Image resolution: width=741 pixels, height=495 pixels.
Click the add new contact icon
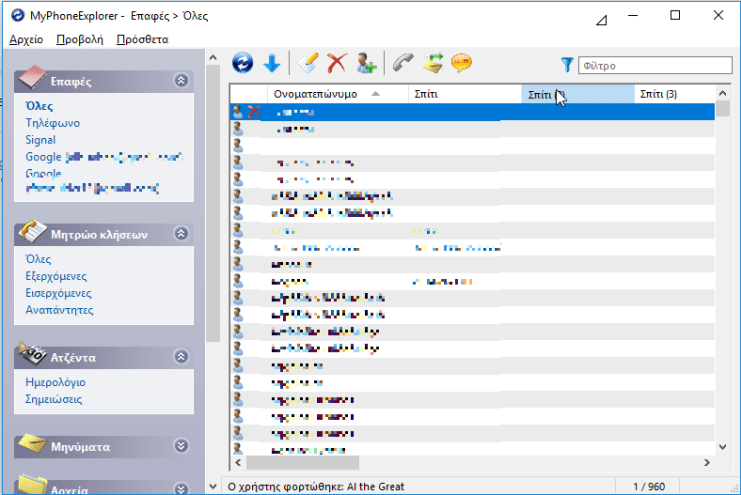tap(366, 63)
